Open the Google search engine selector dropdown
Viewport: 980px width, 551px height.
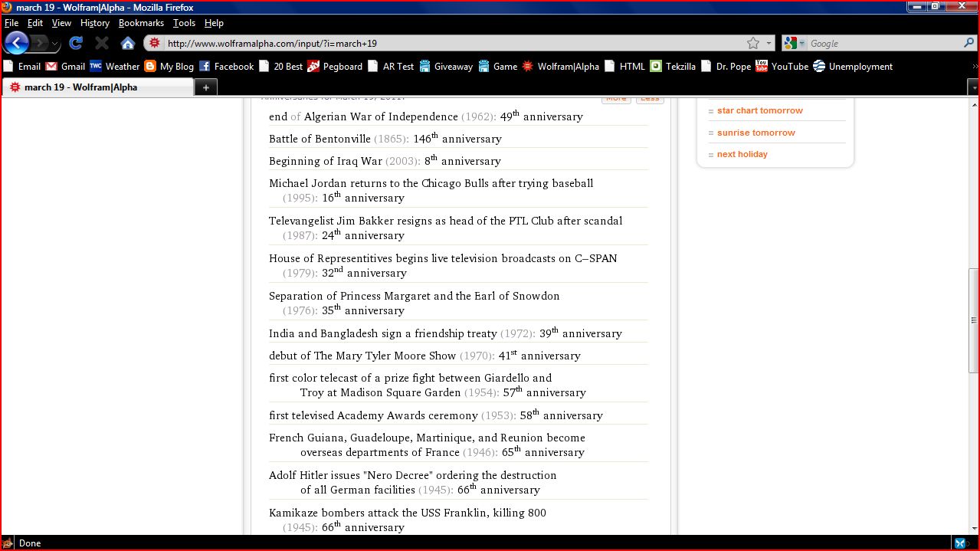(x=795, y=44)
